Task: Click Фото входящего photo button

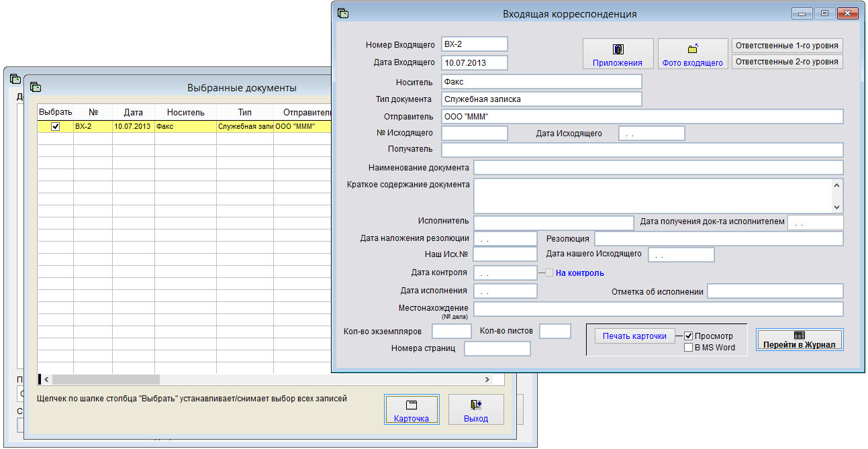Action: 692,54
